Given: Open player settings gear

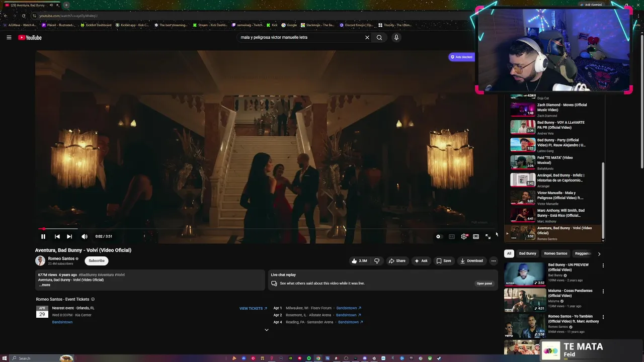Looking at the screenshot, I should [x=464, y=236].
